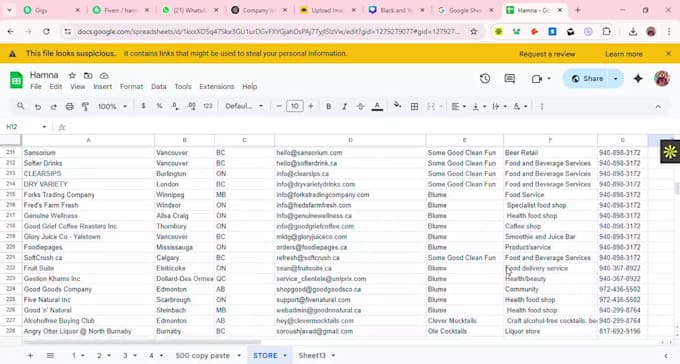Click the Redo toolbar icon
This screenshot has height=364, width=680.
(x=53, y=106)
